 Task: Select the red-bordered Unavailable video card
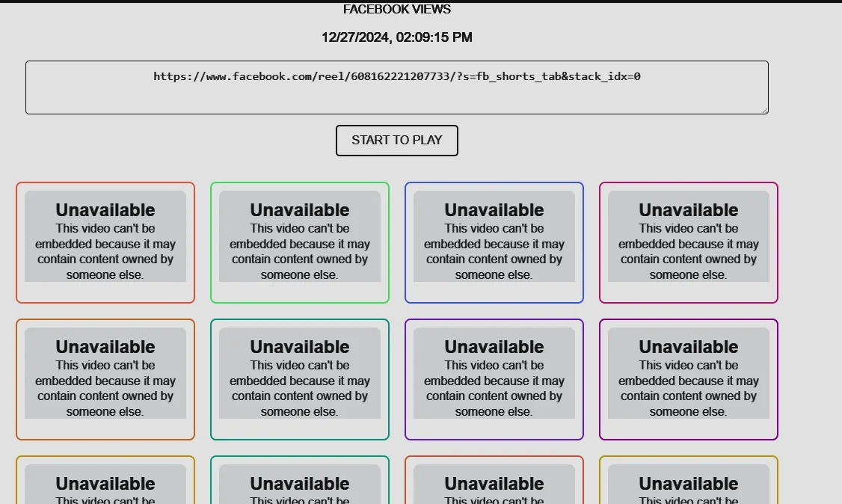[105, 242]
